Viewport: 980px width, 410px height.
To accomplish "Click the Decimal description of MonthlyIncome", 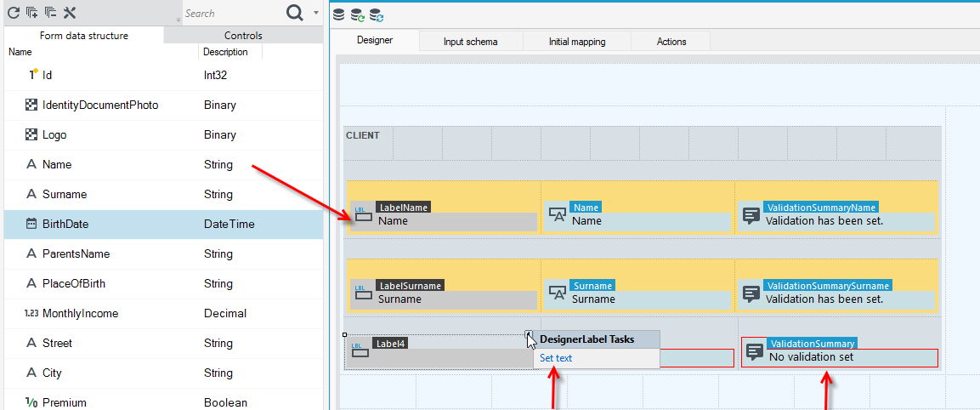I will (x=225, y=314).
